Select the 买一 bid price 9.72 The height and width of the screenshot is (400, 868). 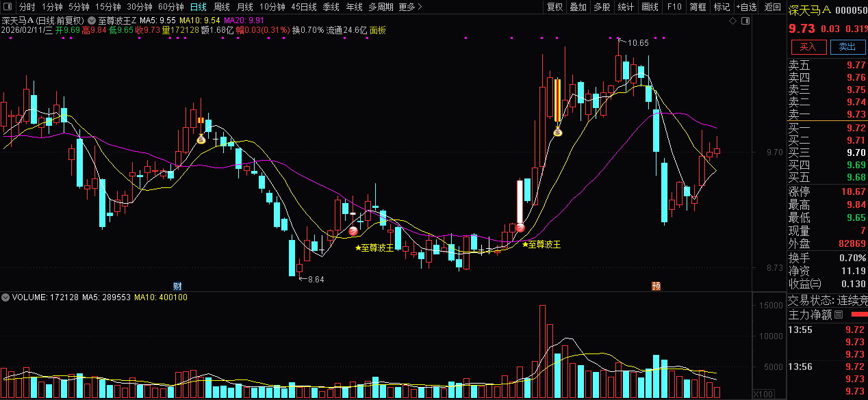856,128
